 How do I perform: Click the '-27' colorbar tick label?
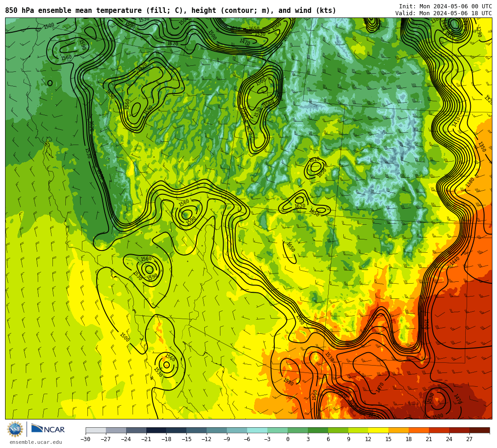106,439
